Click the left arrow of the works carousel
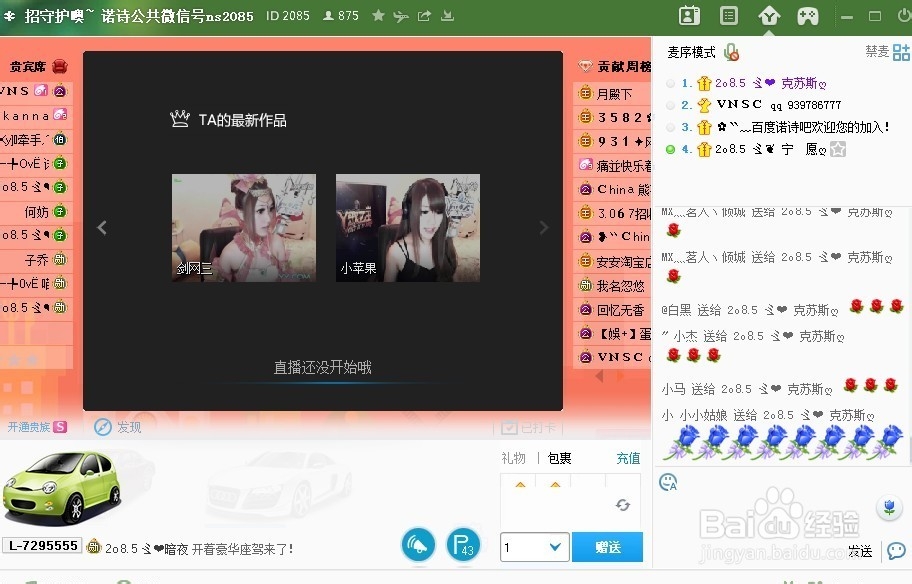 coord(102,227)
